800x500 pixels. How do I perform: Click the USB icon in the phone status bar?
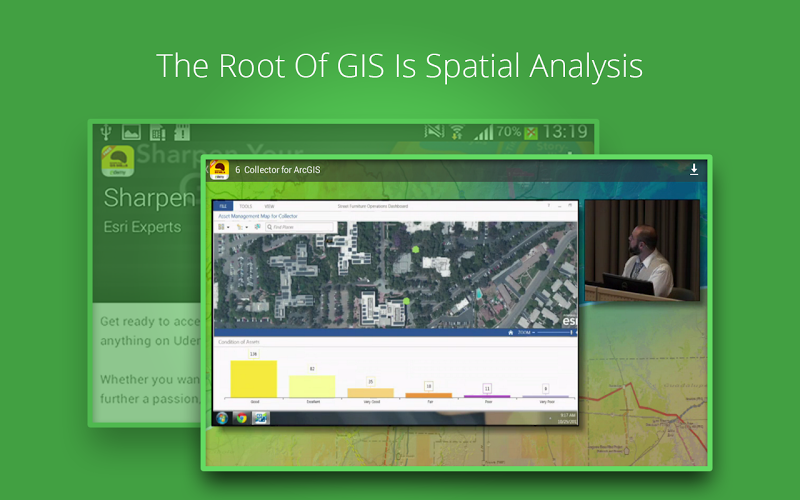click(106, 132)
